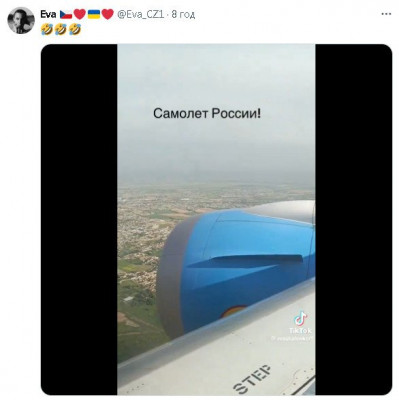Open Eva's profile avatar
Image resolution: width=399 pixels, height=400 pixels.
(21, 20)
